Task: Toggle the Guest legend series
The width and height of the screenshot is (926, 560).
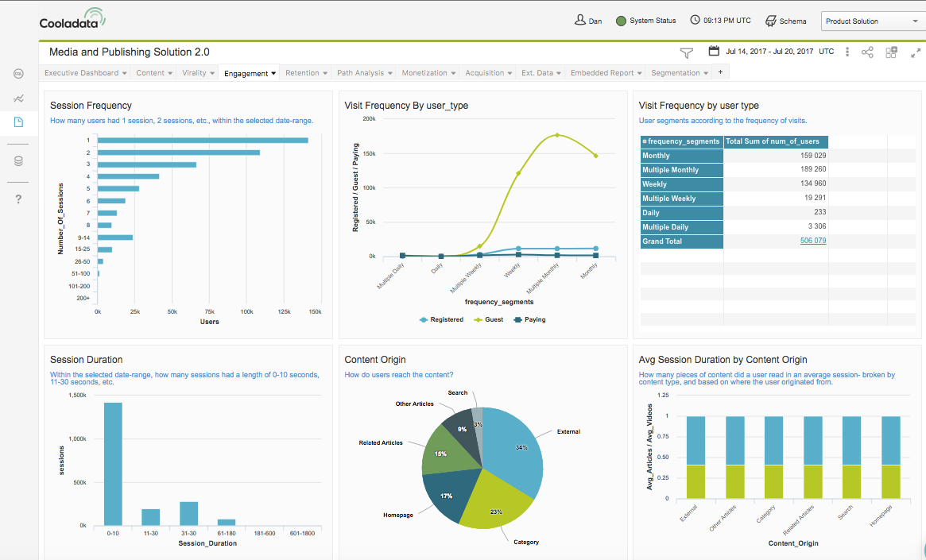Action: tap(488, 320)
